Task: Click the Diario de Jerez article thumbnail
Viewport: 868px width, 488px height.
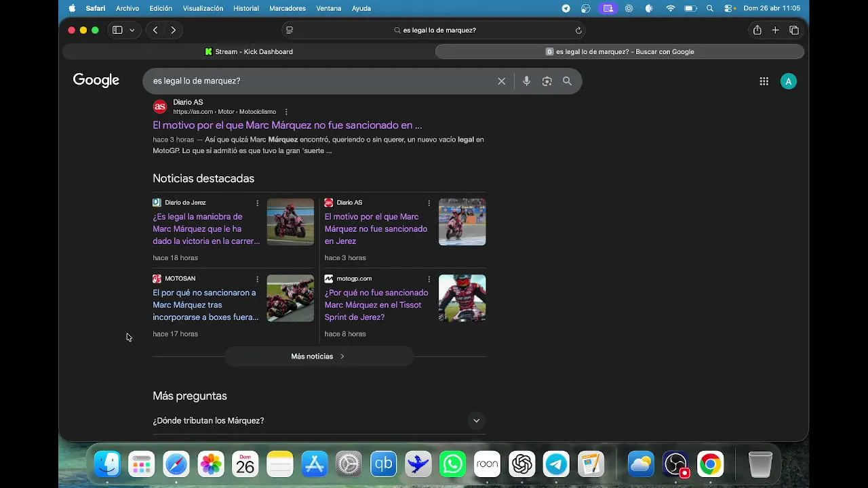Action: (290, 222)
